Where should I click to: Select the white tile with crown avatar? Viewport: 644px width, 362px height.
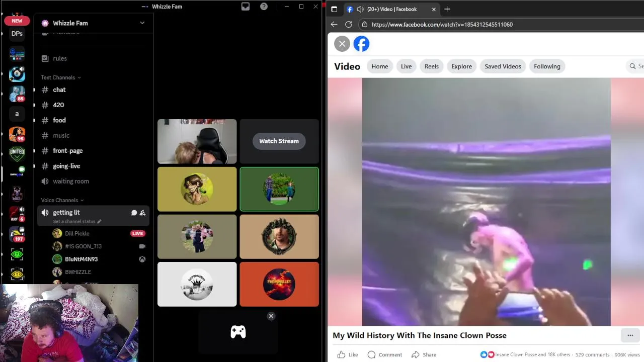pos(197,284)
